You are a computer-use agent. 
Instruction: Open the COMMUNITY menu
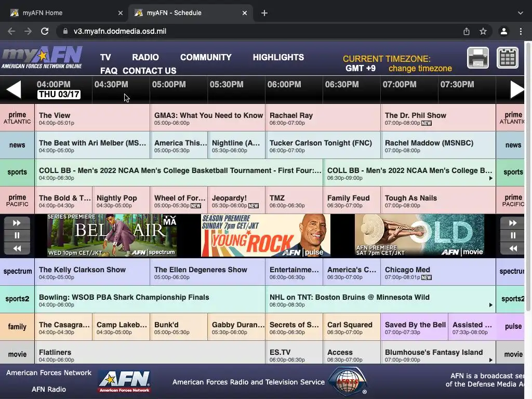pos(206,57)
